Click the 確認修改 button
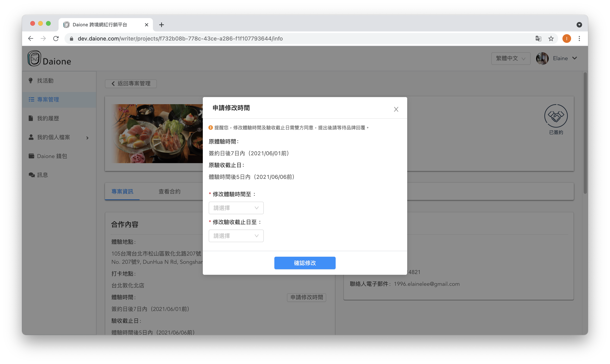This screenshot has width=610, height=364. (305, 263)
